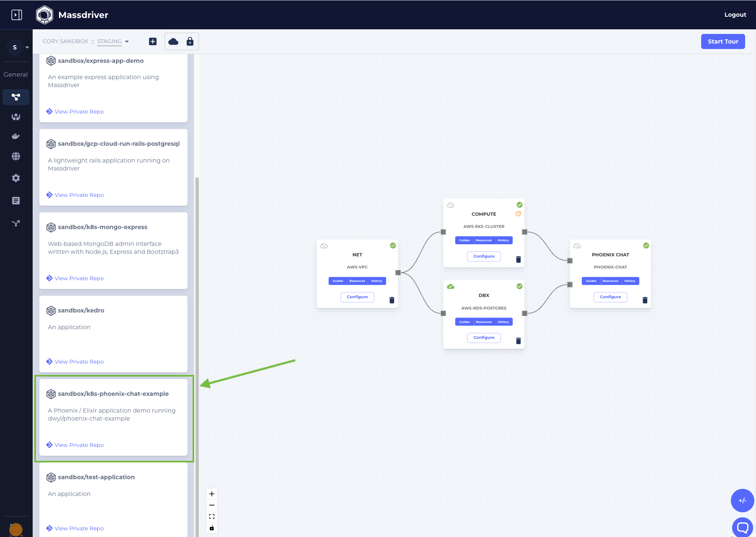Delete the NET node with trash icon
Screen dimensions: 756x537
click(392, 300)
